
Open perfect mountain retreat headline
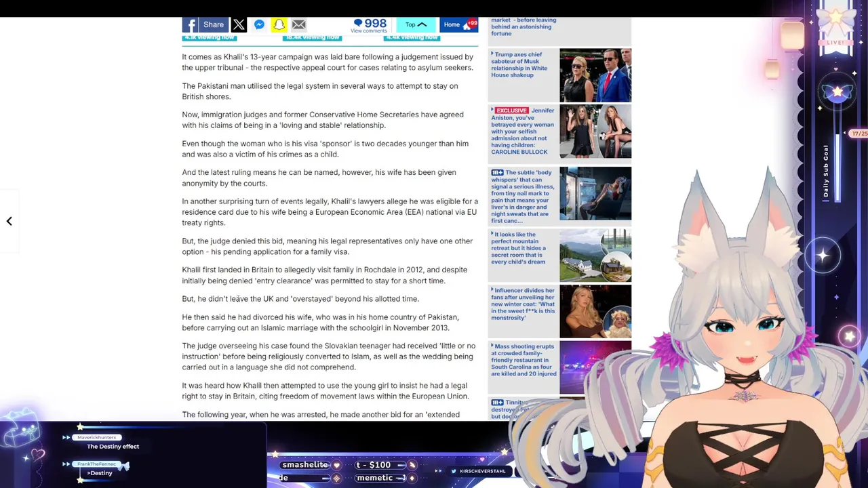(519, 248)
